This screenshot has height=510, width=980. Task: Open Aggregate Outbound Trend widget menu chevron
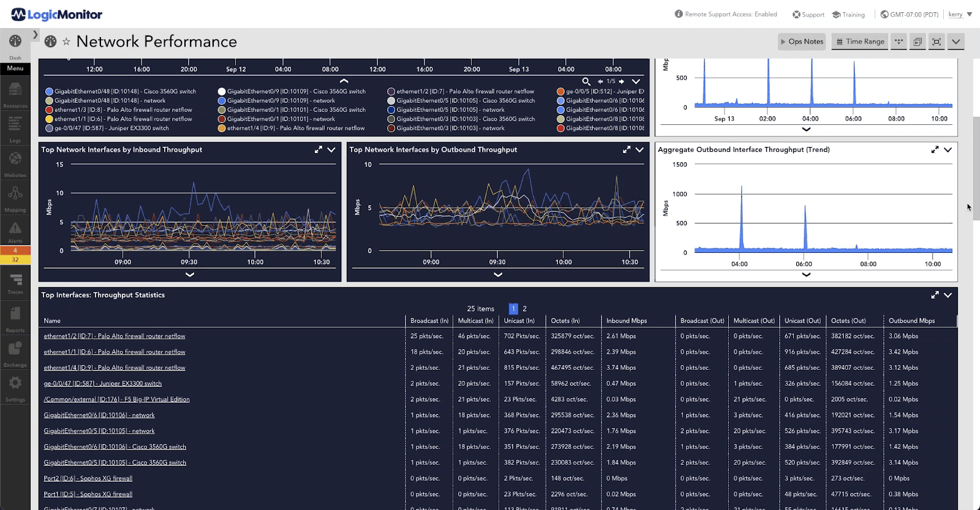coord(948,149)
